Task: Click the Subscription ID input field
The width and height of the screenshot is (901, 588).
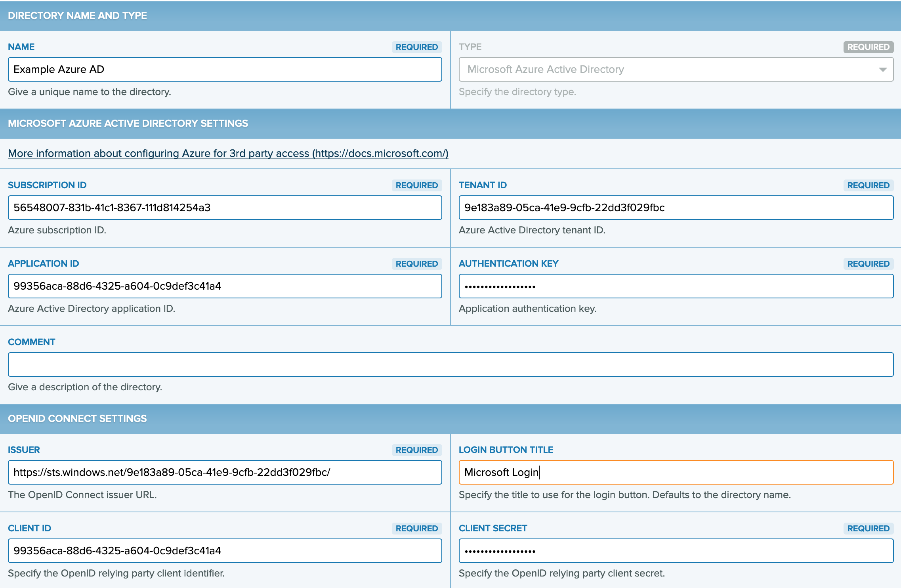Action: (225, 208)
